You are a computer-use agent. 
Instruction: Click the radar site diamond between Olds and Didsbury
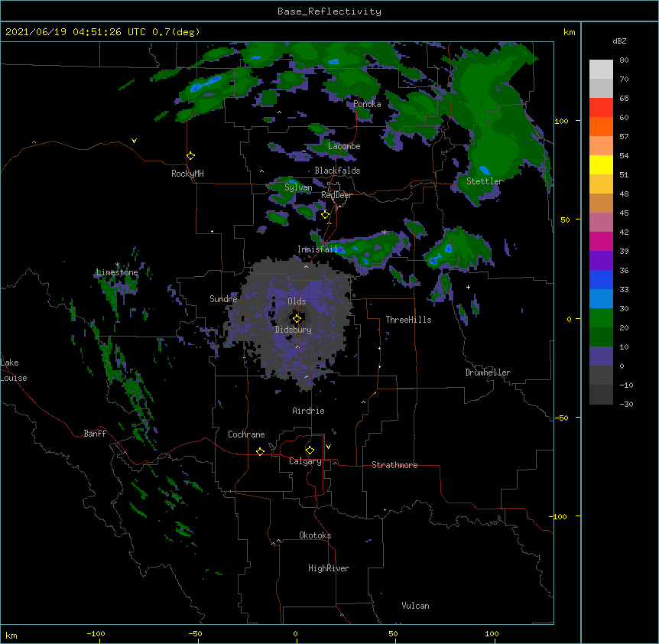point(297,319)
